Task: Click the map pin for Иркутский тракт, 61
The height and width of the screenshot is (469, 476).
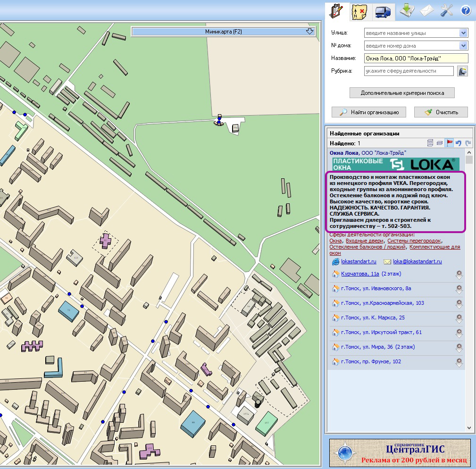Action: tap(459, 333)
